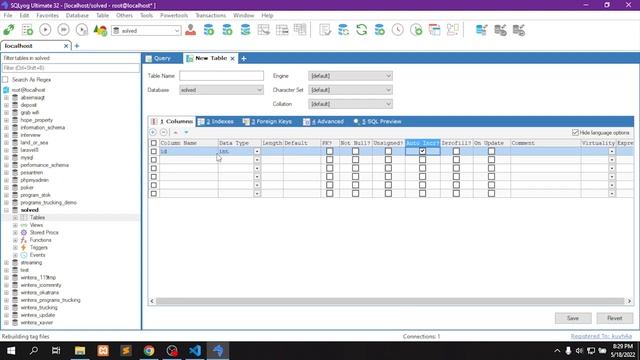Expand the streaming database node
This screenshot has height=360, width=640.
click(x=7, y=262)
